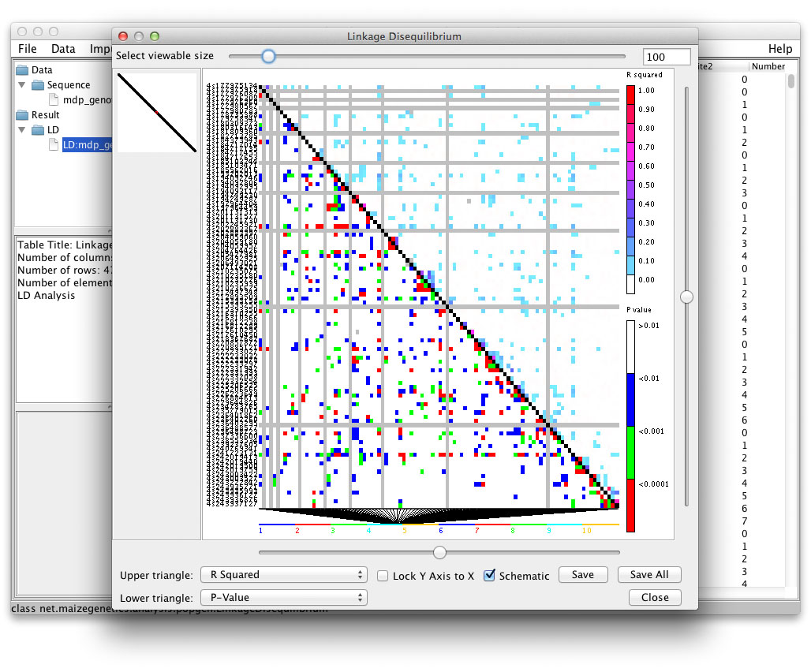This screenshot has height=672, width=811.
Task: Click the viewable size slider handle
Action: (268, 56)
